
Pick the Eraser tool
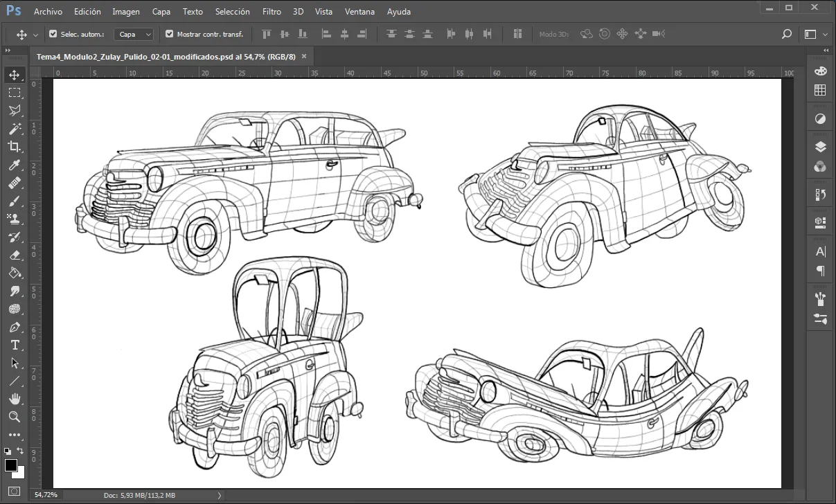[14, 255]
